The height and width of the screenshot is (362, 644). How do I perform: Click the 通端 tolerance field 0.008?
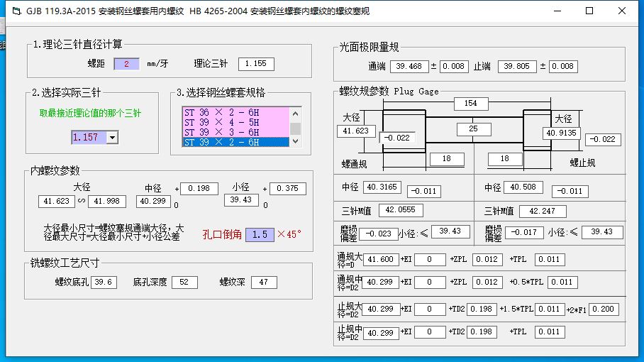pos(454,66)
